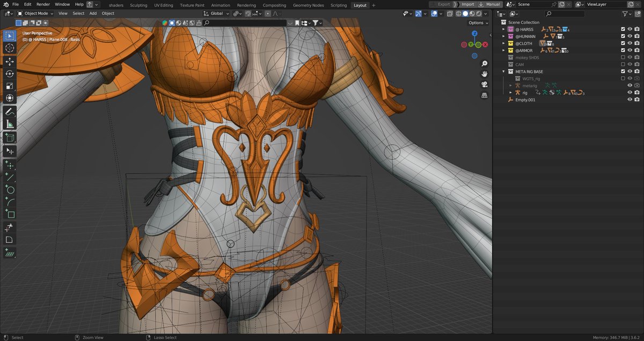Toggle viewport gizmos display

(419, 13)
